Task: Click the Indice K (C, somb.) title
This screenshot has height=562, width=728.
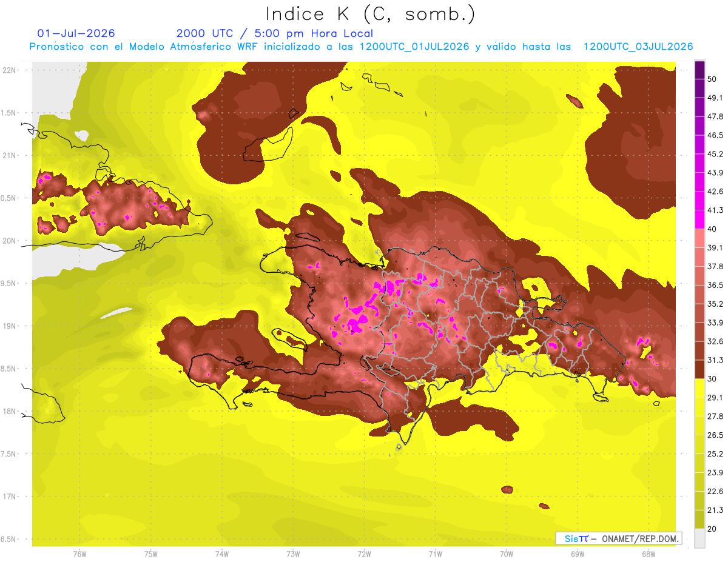Action: [x=371, y=14]
